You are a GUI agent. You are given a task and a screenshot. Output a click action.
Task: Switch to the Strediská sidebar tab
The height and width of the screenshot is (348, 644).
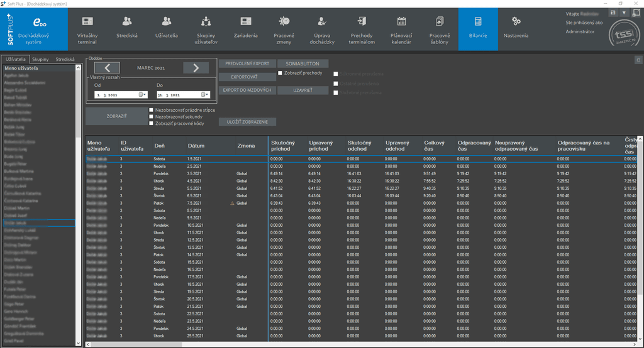coord(65,60)
